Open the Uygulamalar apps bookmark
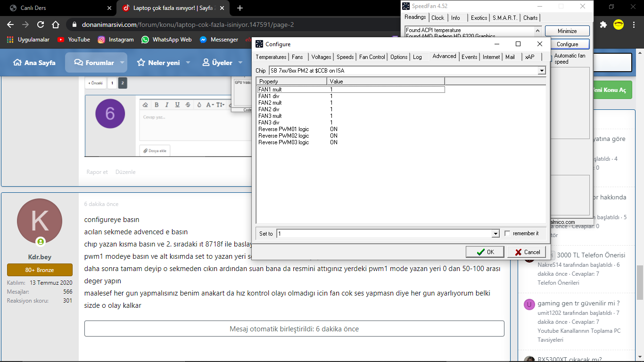The image size is (644, 362). [28, 40]
